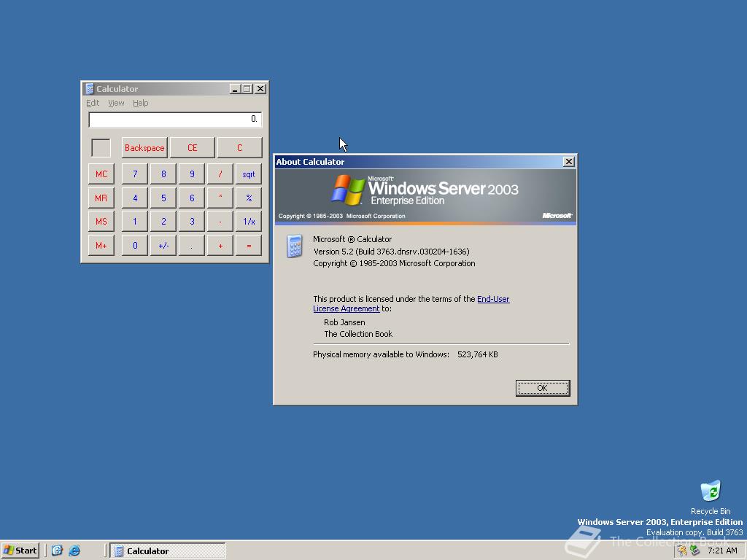Click the digit 0 key

(135, 246)
